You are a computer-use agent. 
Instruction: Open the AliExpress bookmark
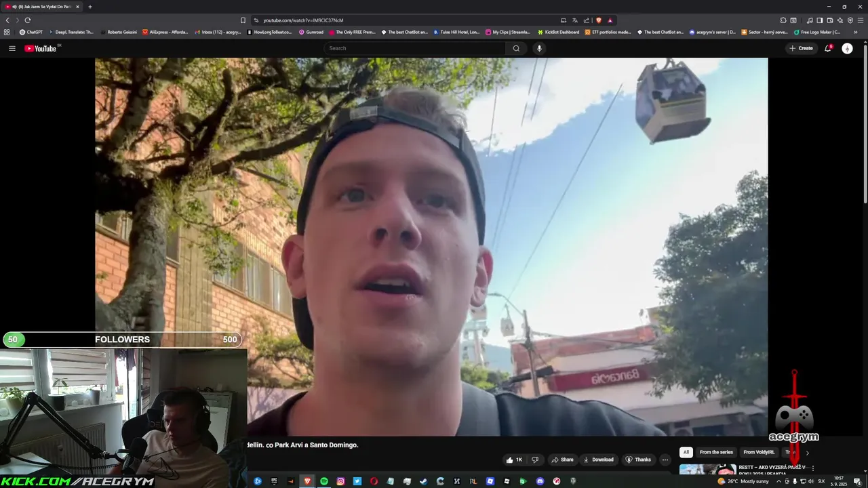click(x=165, y=32)
